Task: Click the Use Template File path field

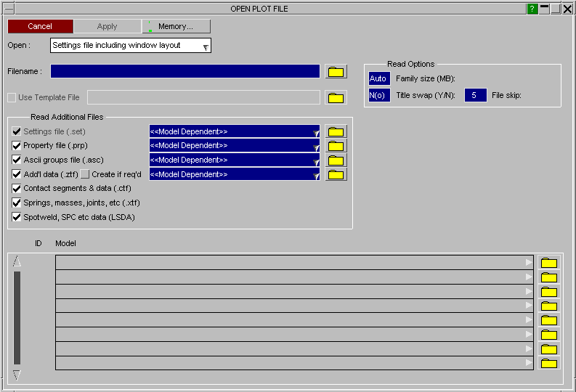Action: 203,97
